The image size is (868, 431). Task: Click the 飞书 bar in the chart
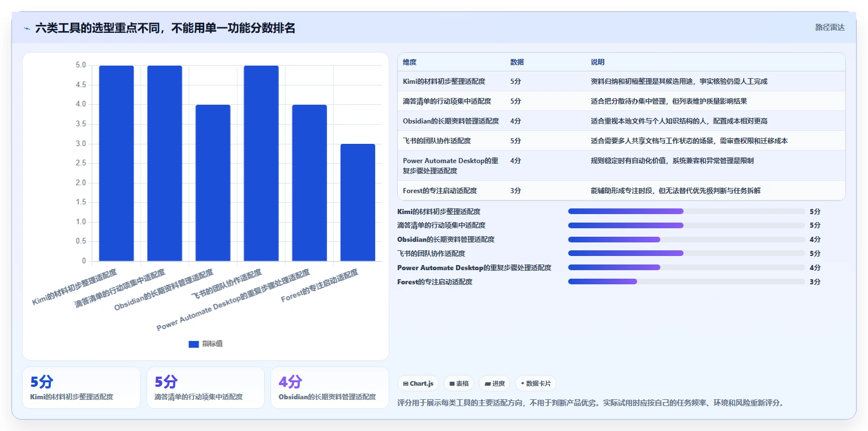(x=261, y=163)
